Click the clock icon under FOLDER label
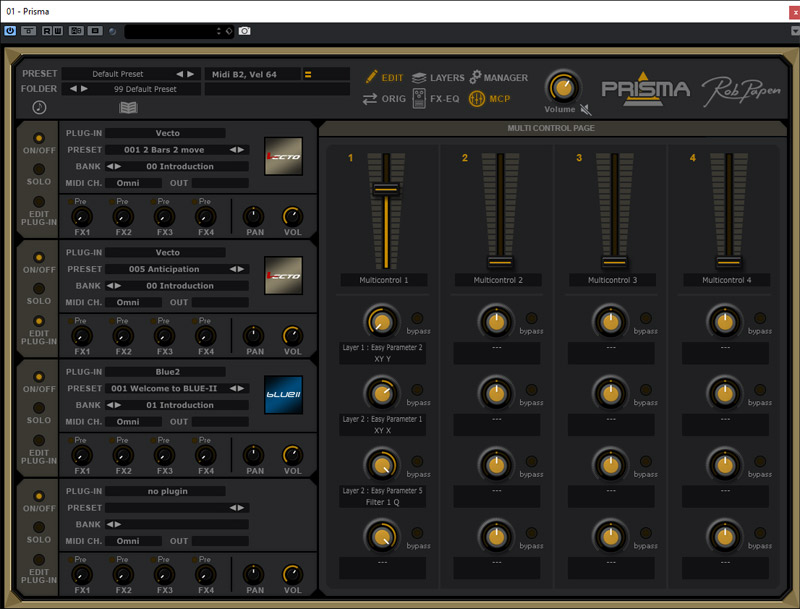 point(39,107)
